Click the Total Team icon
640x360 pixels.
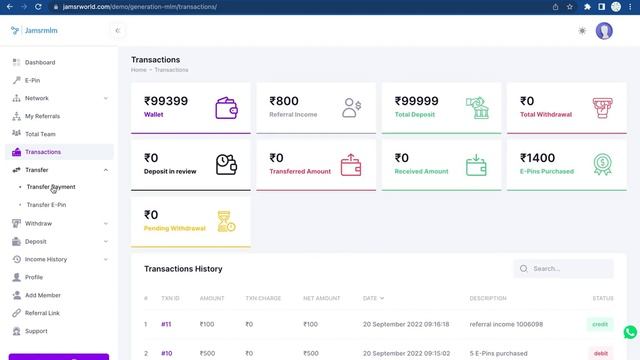point(16,133)
